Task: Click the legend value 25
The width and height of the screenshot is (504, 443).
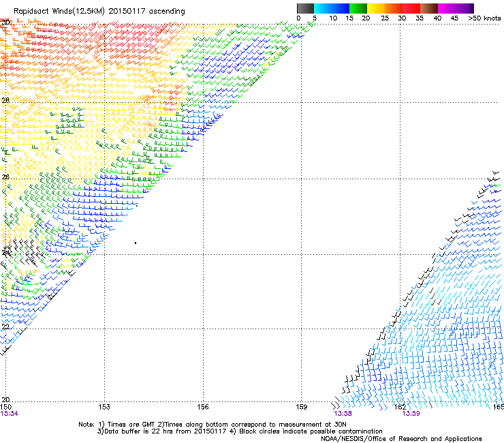Action: [x=385, y=18]
